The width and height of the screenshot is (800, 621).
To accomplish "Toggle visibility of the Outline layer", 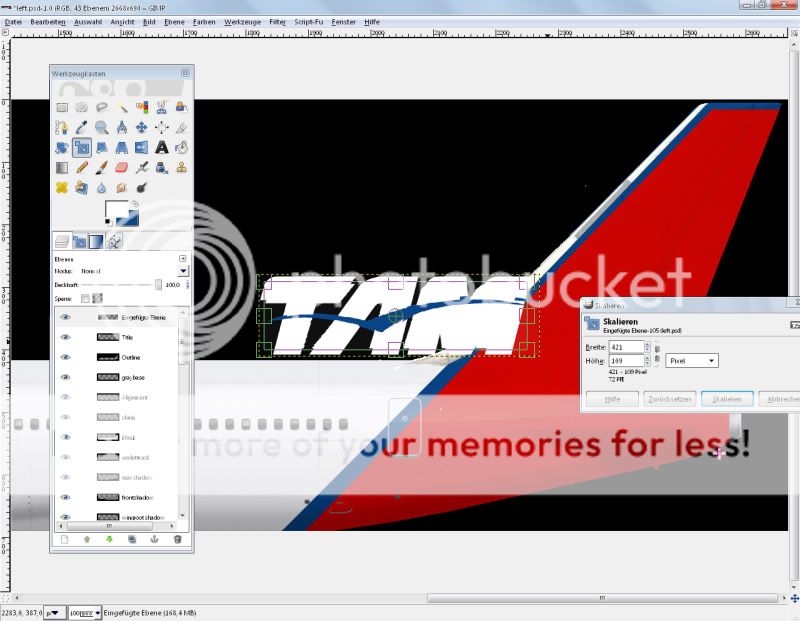I will click(x=66, y=357).
